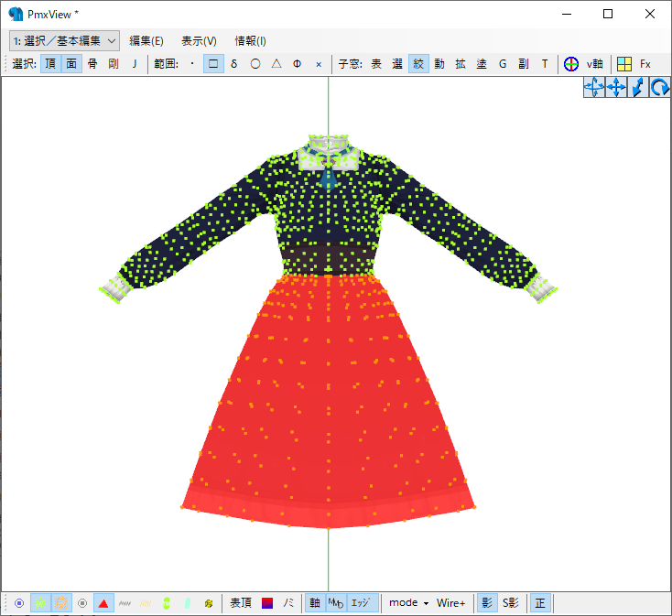The image size is (672, 616).
Task: Toggle MMD display mode button
Action: point(336,603)
